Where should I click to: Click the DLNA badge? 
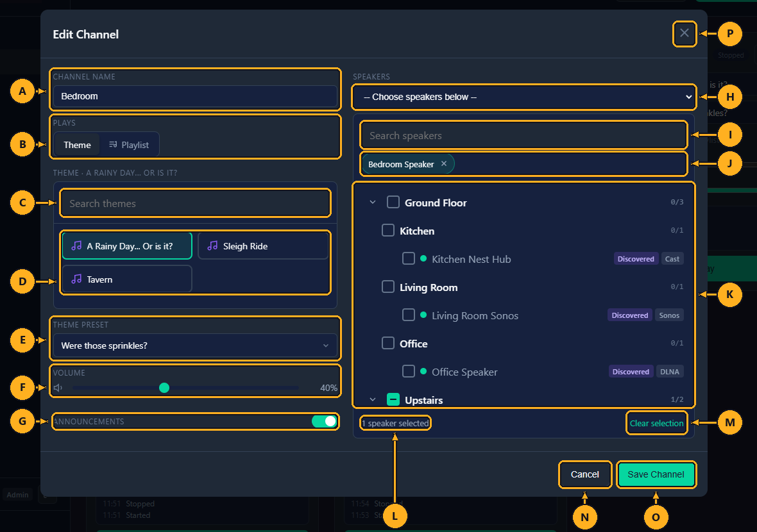[x=670, y=372]
